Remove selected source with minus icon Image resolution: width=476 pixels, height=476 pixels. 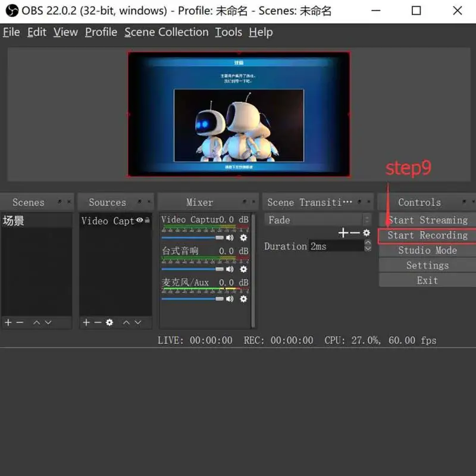point(98,322)
